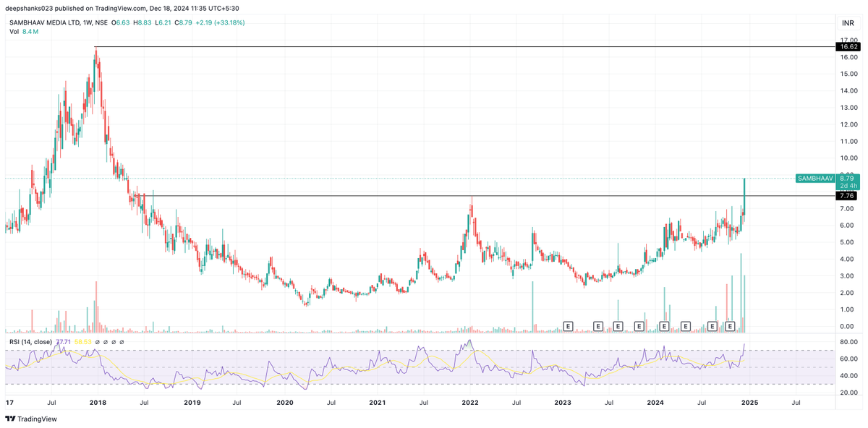Click the 5.00 price axis label
868x428 pixels.
pyautogui.click(x=848, y=242)
